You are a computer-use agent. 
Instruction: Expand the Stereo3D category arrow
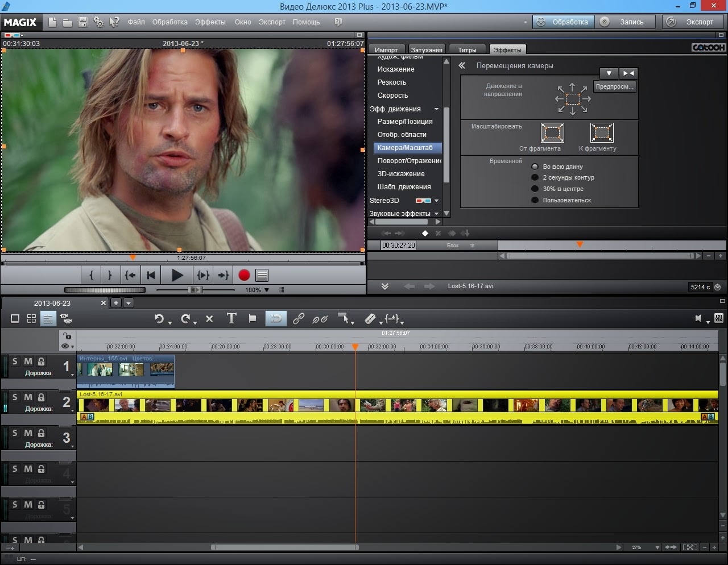436,201
